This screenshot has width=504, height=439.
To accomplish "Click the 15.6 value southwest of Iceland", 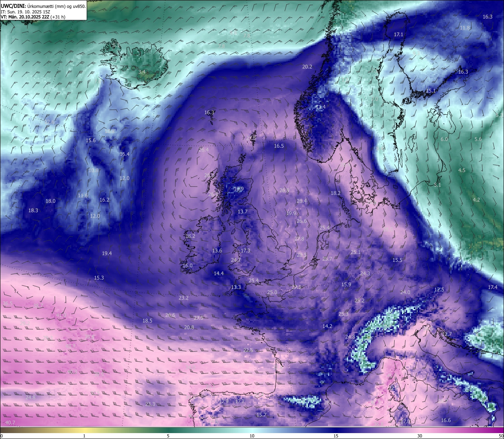I will click(x=91, y=140).
